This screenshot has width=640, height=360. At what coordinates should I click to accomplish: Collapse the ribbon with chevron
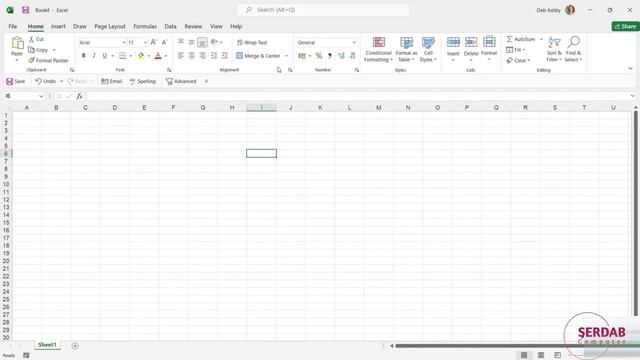pyautogui.click(x=631, y=69)
